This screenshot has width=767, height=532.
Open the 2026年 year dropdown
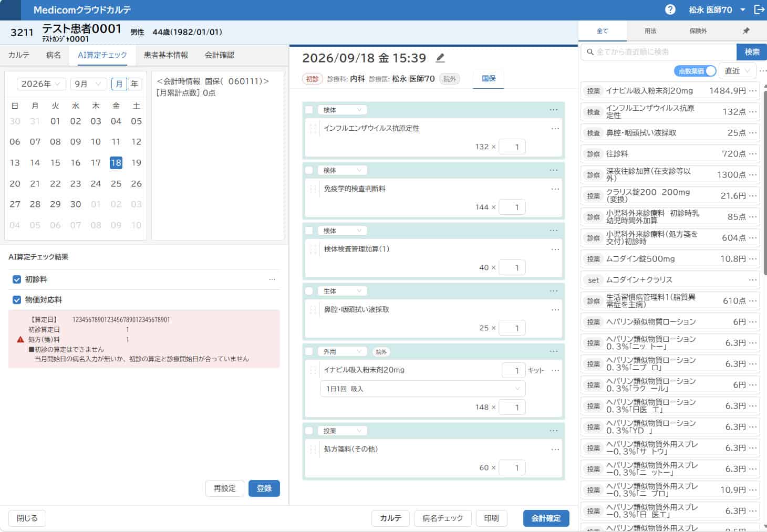pos(42,84)
